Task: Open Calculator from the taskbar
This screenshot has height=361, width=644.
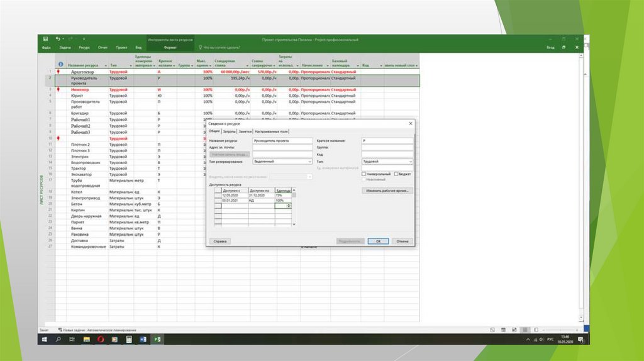Action: pyautogui.click(x=129, y=340)
